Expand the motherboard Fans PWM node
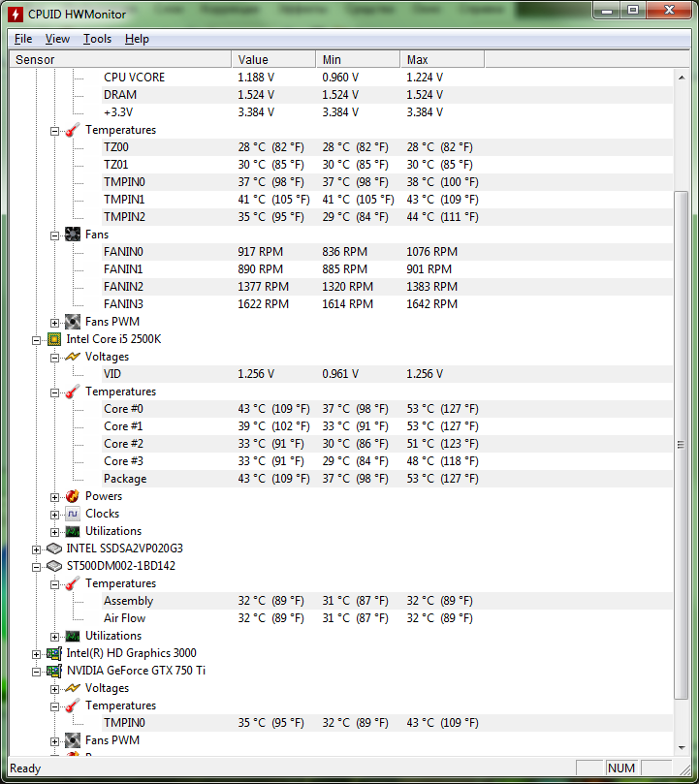 pos(54,323)
